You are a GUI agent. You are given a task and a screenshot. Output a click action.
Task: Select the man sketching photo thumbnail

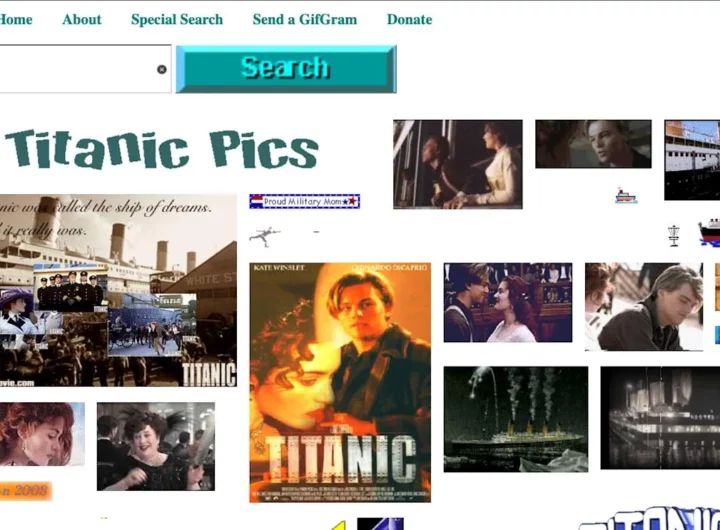point(644,307)
